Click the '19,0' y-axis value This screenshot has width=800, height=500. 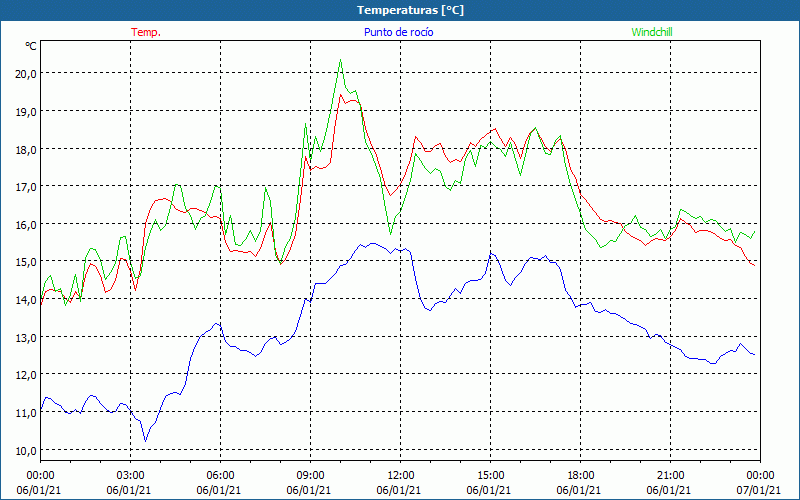point(26,111)
